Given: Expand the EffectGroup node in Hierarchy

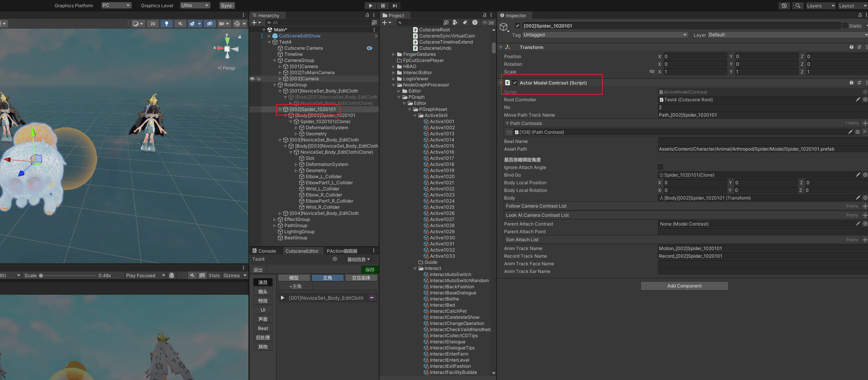Looking at the screenshot, I should (274, 219).
